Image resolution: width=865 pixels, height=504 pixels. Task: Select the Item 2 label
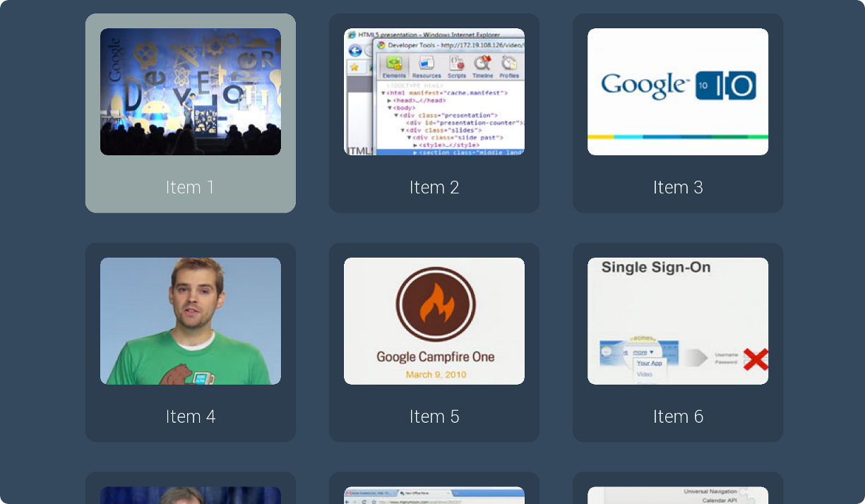[434, 187]
